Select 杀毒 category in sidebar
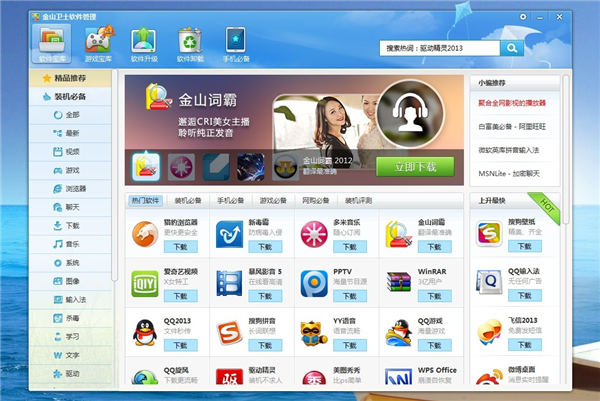The height and width of the screenshot is (401, 600). (x=72, y=318)
